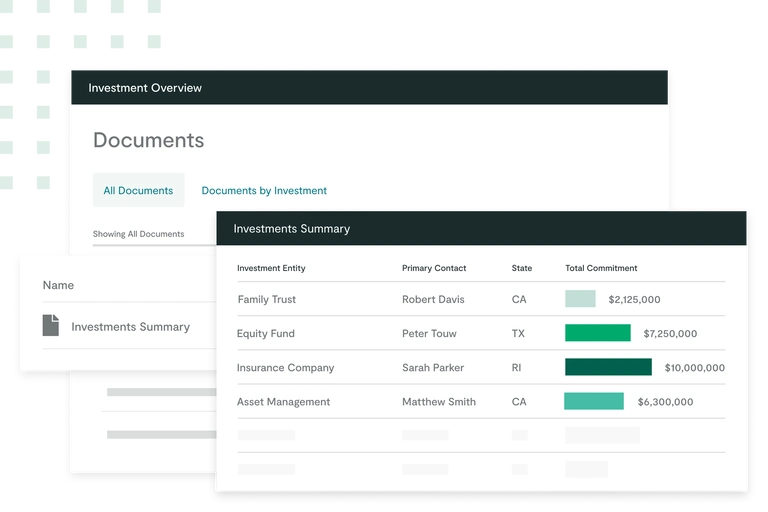Switch to Documents by Investment tab
Image resolution: width=768 pixels, height=512 pixels.
264,190
